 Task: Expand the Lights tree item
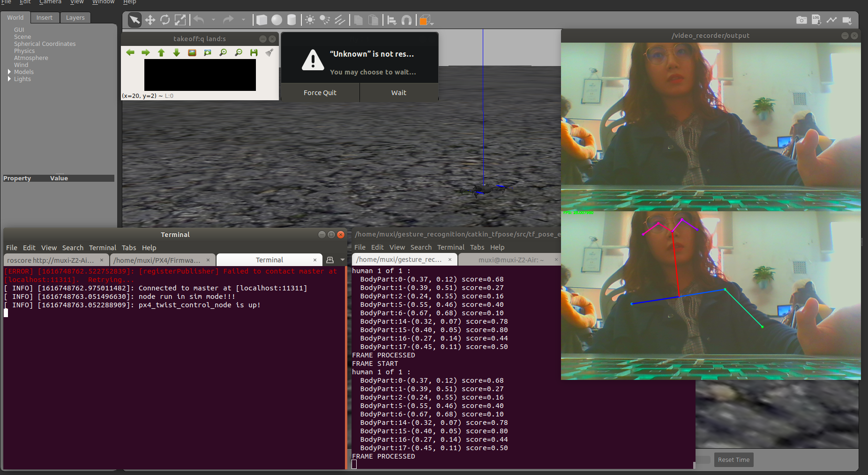pyautogui.click(x=9, y=79)
